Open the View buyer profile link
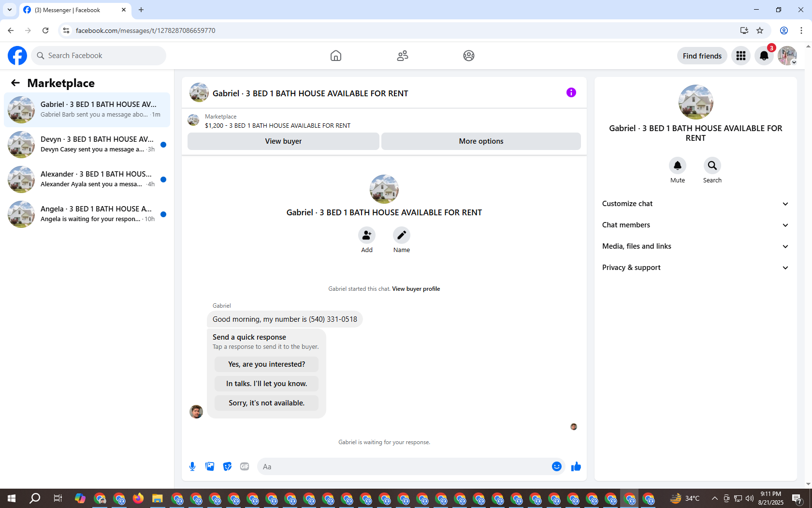812x508 pixels. coord(416,289)
